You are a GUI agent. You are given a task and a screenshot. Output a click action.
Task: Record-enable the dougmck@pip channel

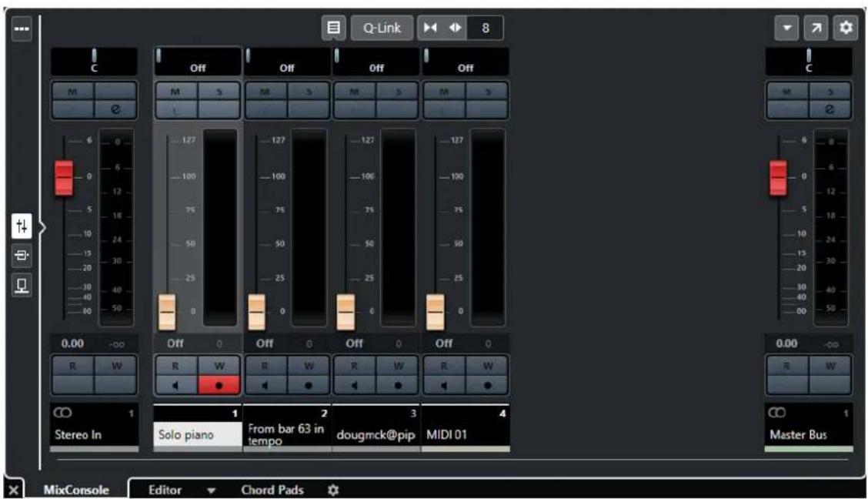tap(398, 385)
